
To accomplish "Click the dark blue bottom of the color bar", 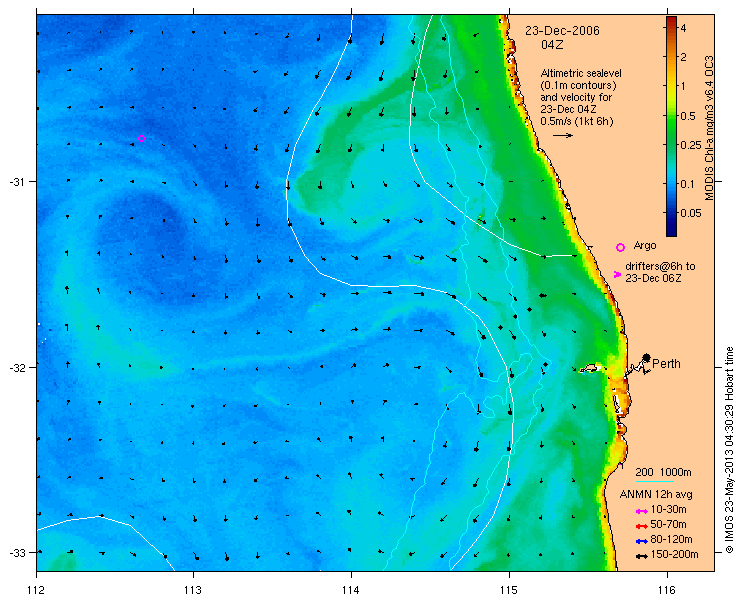I will tap(671, 232).
